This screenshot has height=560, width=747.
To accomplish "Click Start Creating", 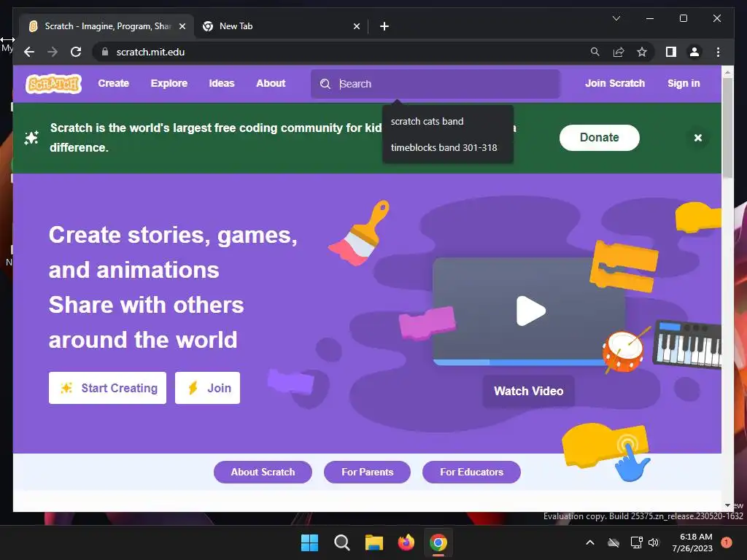I will click(x=107, y=388).
